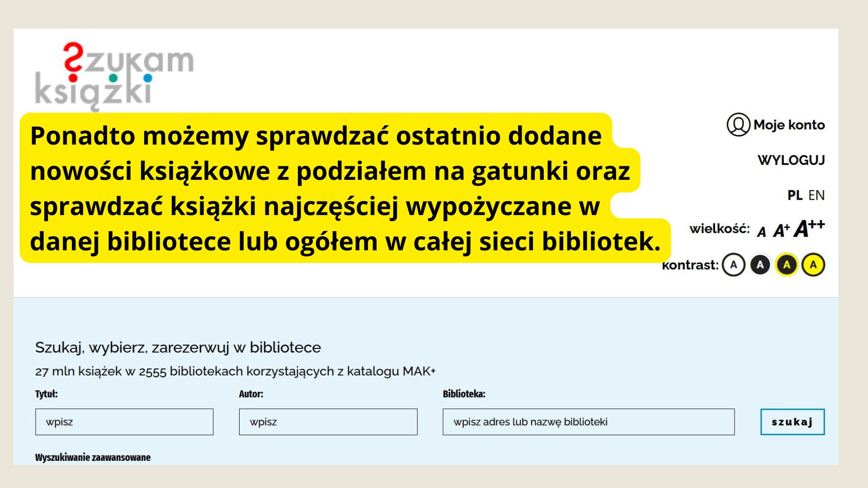Click the Autor input field
The image size is (868, 488).
coord(328,422)
